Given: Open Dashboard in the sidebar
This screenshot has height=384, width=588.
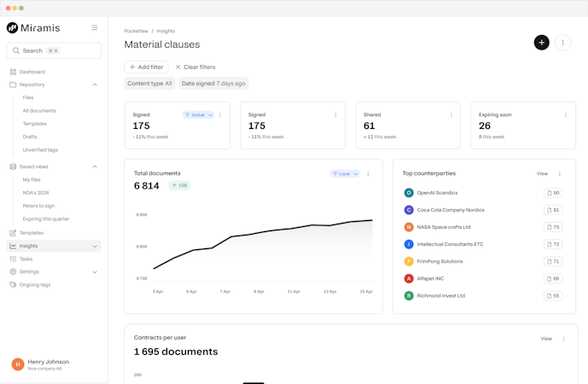Looking at the screenshot, I should (x=32, y=72).
